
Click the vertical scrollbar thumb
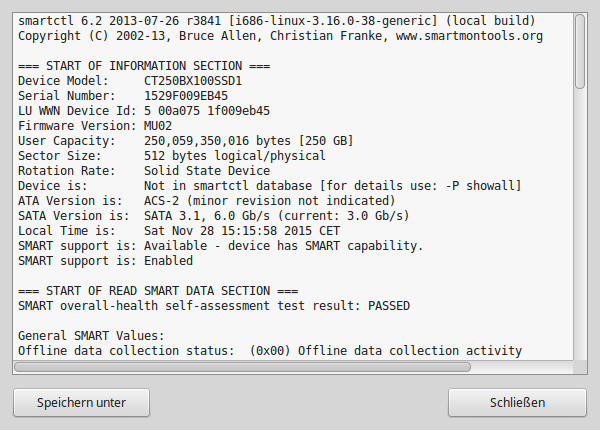click(x=580, y=51)
